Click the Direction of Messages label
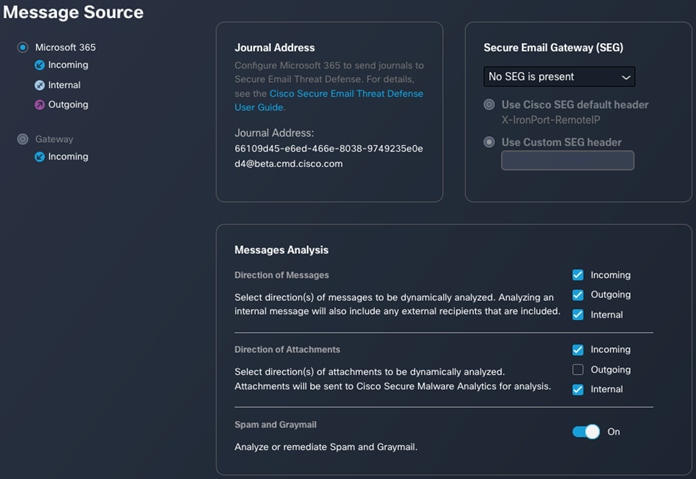Viewport: 696px width, 479px height. (x=281, y=275)
